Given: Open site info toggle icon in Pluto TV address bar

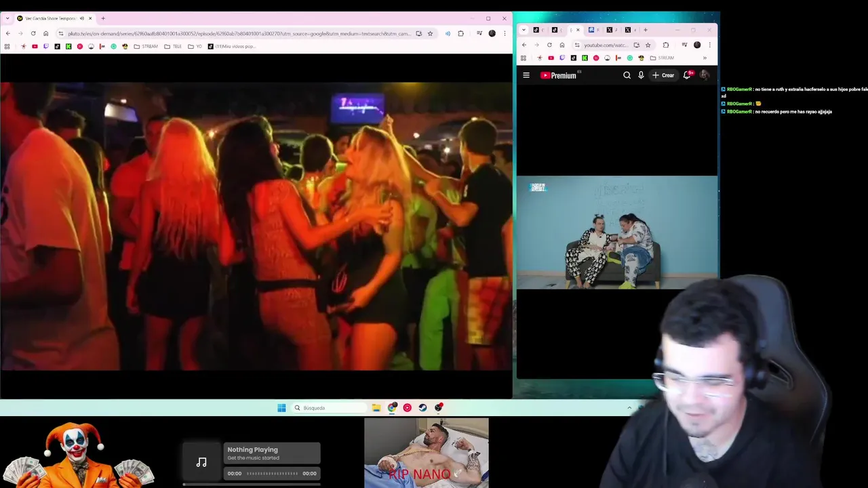Looking at the screenshot, I should [60, 33].
